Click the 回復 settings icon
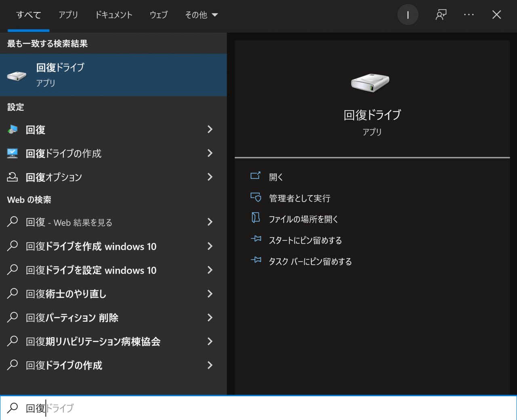This screenshot has width=517, height=420. 13,130
